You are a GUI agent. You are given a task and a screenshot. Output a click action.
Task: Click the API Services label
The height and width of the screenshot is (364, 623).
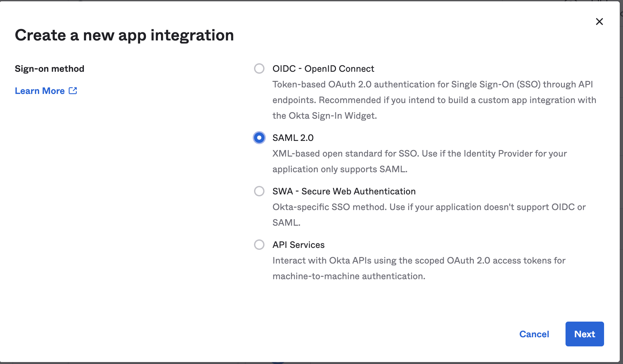(x=298, y=245)
